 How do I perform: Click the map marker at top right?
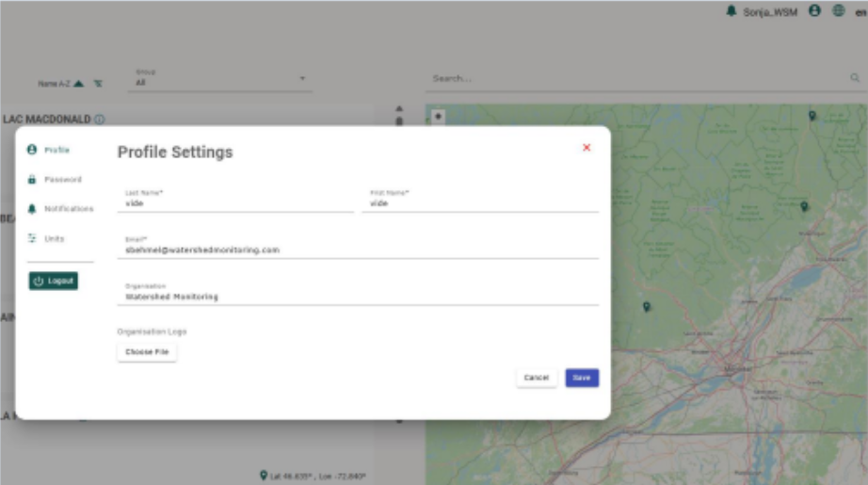[812, 116]
